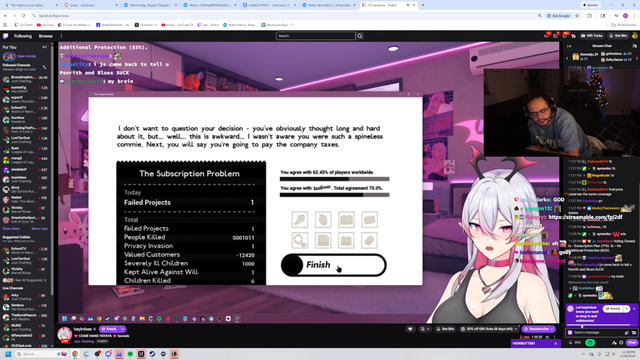The width and height of the screenshot is (640, 360).
Task: Open the chat community users icon
Action: tap(635, 46)
